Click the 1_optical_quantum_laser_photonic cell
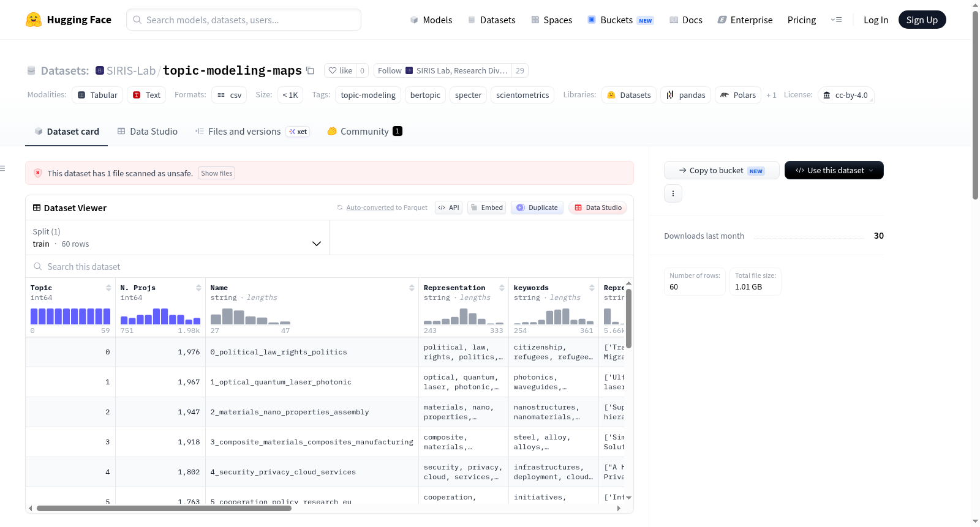980x527 pixels. 312,382
